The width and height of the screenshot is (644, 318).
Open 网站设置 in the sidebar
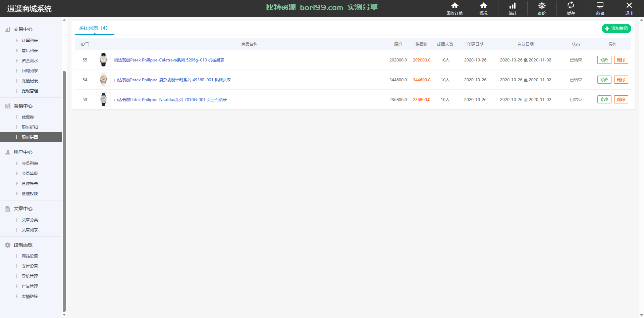pos(30,256)
